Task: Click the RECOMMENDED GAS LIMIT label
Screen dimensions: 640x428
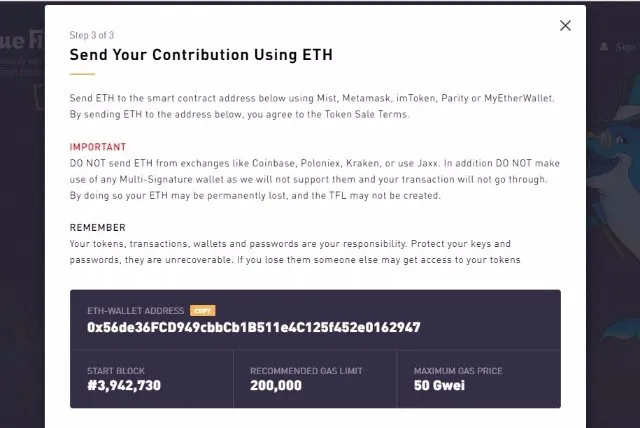Action: click(x=307, y=371)
